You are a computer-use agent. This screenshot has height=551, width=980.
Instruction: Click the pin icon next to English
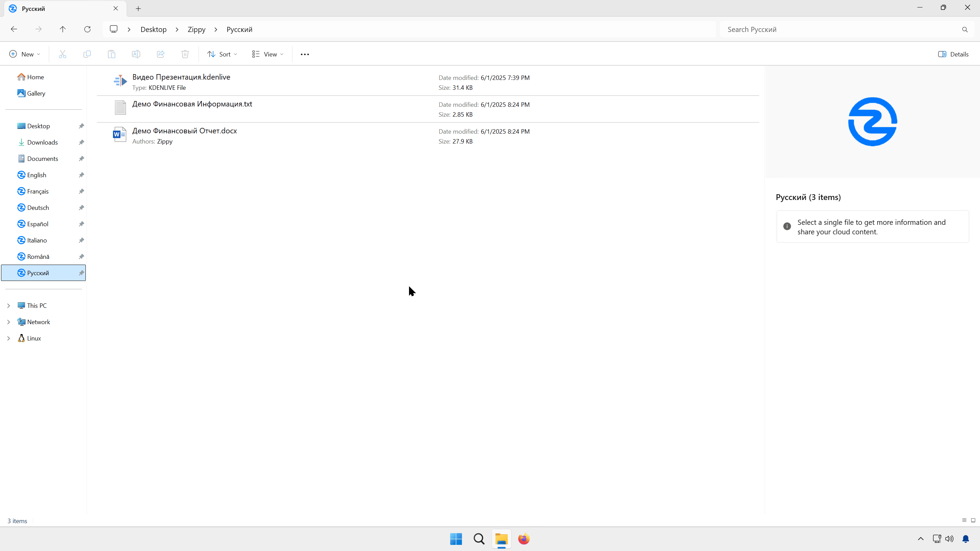click(81, 175)
